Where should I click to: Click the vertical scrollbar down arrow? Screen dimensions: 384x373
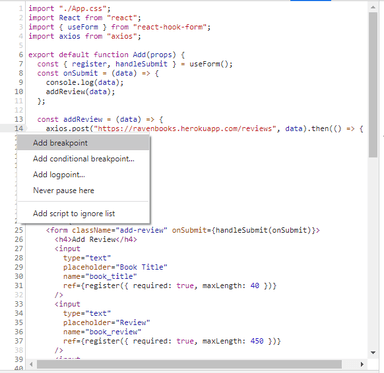click(373, 352)
